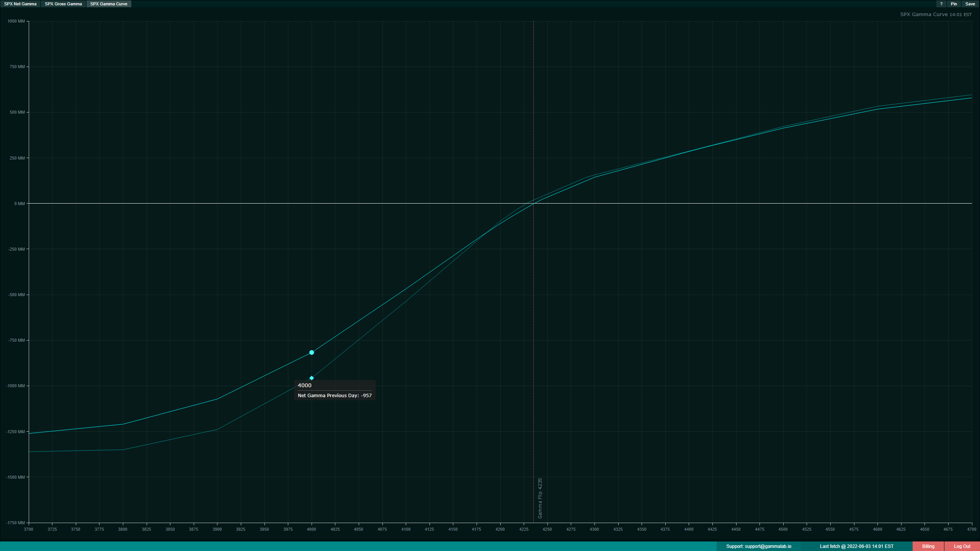Click the -957 value inside the tooltip
The height and width of the screenshot is (551, 980).
click(x=367, y=396)
